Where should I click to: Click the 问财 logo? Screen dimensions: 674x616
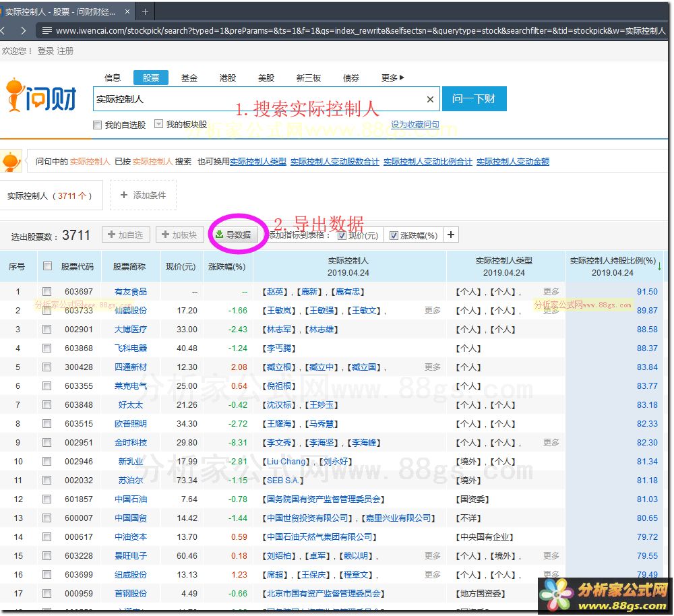click(x=41, y=95)
